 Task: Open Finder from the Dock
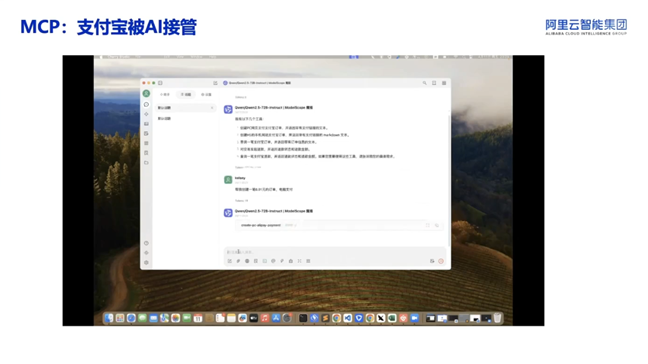pyautogui.click(x=108, y=318)
